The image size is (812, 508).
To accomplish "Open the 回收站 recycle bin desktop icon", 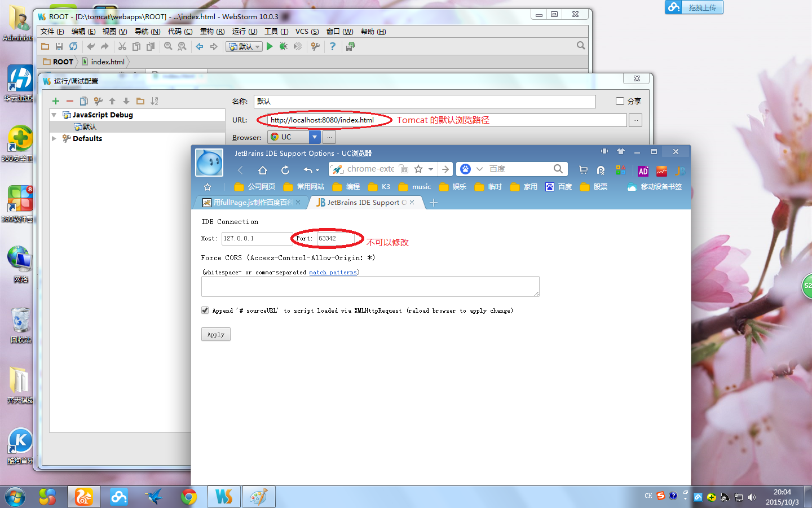I will pos(21,325).
